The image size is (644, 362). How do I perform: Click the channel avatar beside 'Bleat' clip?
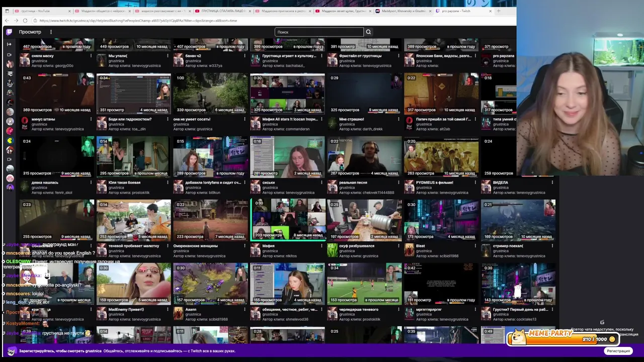click(409, 250)
